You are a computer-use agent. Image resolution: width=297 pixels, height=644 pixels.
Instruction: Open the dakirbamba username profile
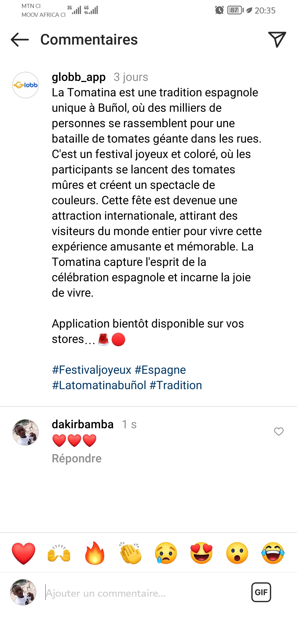pos(82,424)
